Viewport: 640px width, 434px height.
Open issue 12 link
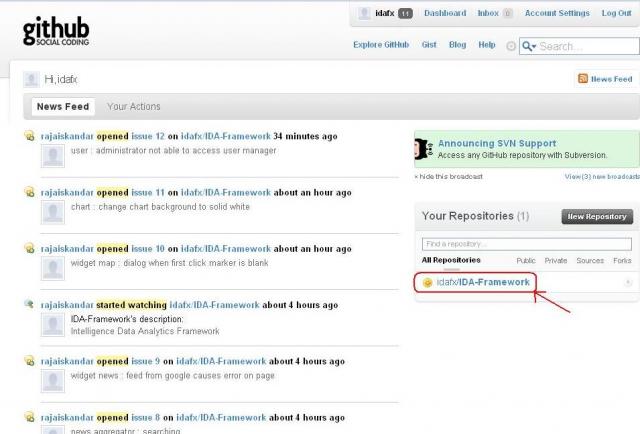click(148, 136)
